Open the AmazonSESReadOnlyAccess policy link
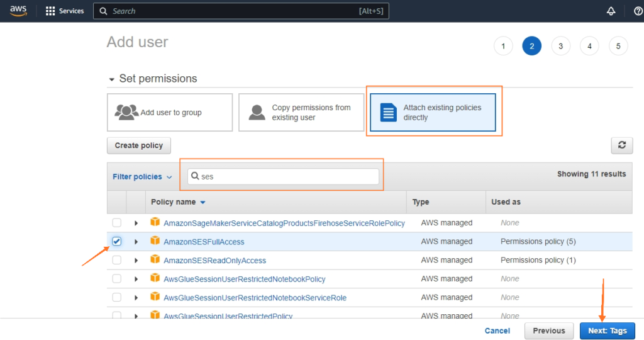 click(x=215, y=260)
